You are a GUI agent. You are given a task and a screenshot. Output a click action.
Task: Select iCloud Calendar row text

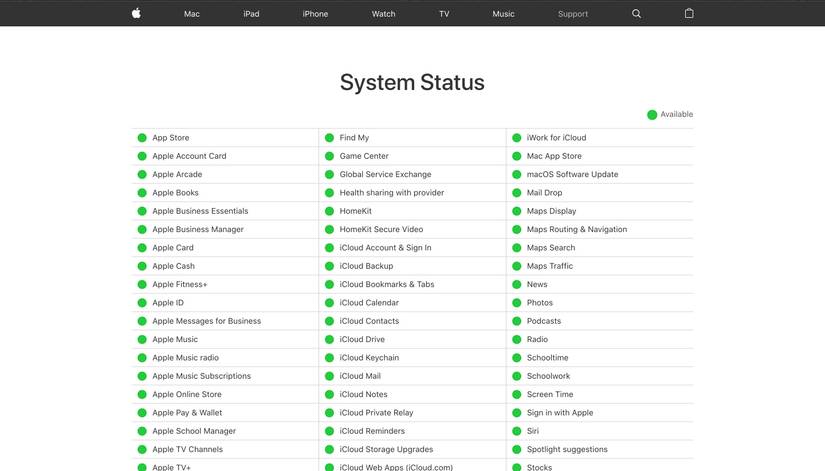click(x=369, y=303)
